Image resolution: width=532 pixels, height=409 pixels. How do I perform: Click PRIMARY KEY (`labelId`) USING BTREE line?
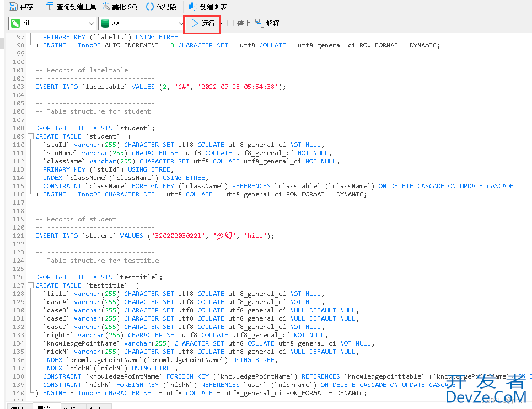click(x=110, y=37)
